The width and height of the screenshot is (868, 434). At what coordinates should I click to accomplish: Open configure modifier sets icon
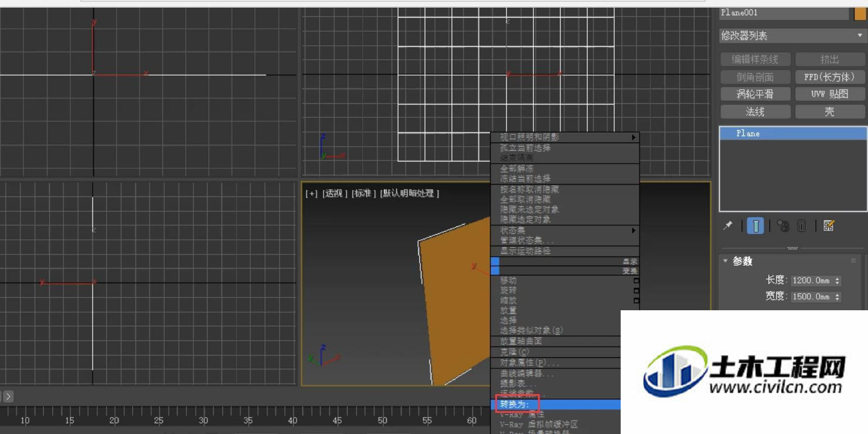click(x=829, y=226)
